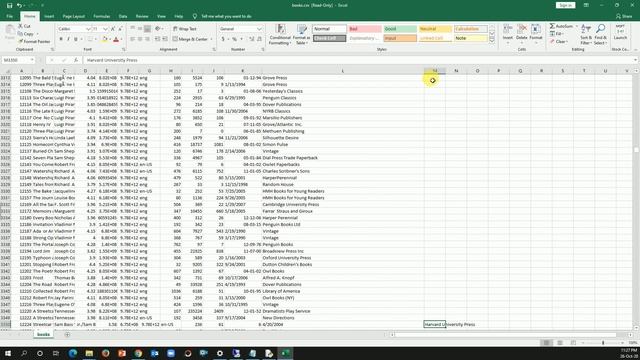Click the New Sheet plus icon

point(67,335)
